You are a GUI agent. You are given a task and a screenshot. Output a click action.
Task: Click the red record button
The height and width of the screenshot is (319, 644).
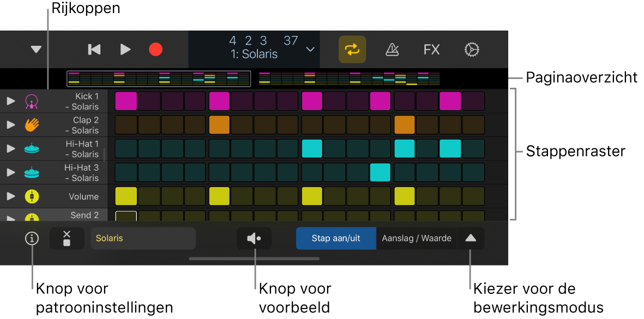pos(155,50)
